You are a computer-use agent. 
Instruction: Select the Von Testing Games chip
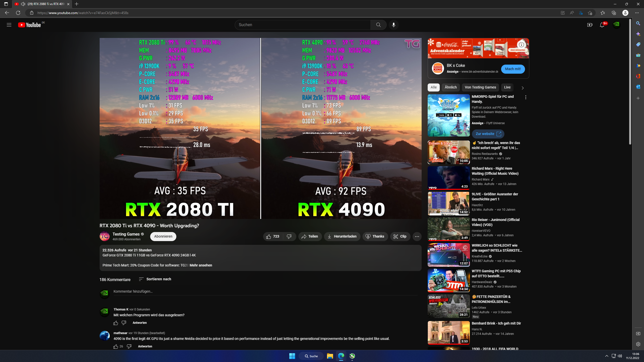(480, 87)
